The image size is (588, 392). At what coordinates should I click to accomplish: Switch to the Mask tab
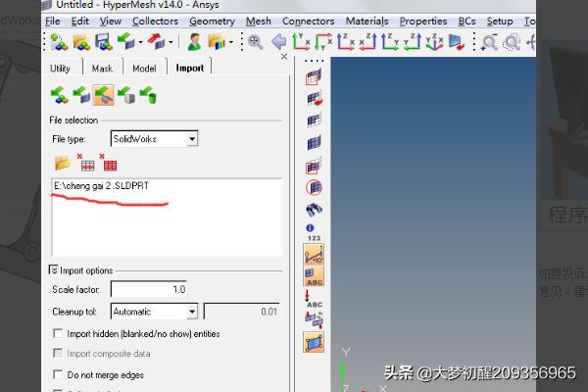point(102,69)
